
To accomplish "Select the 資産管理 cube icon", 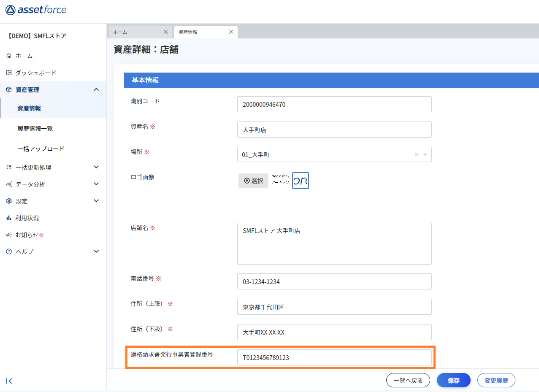I will pyautogui.click(x=9, y=89).
